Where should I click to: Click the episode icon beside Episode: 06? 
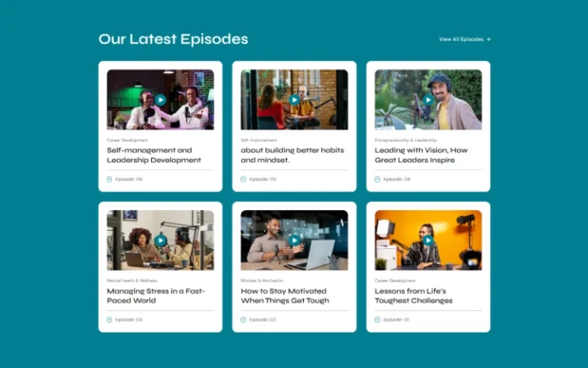(x=109, y=179)
